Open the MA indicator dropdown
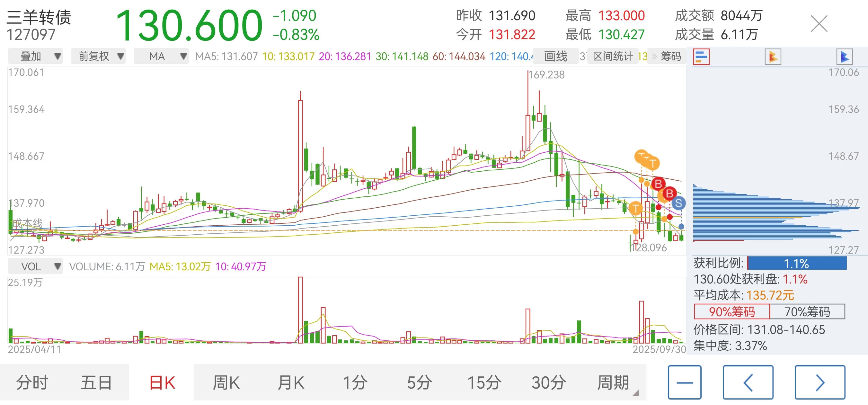Image resolution: width=868 pixels, height=405 pixels. [x=161, y=56]
